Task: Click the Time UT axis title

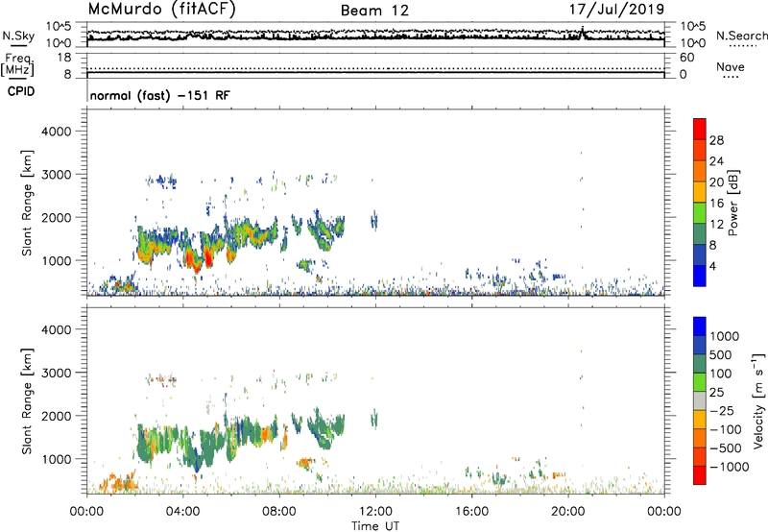Action: [375, 526]
